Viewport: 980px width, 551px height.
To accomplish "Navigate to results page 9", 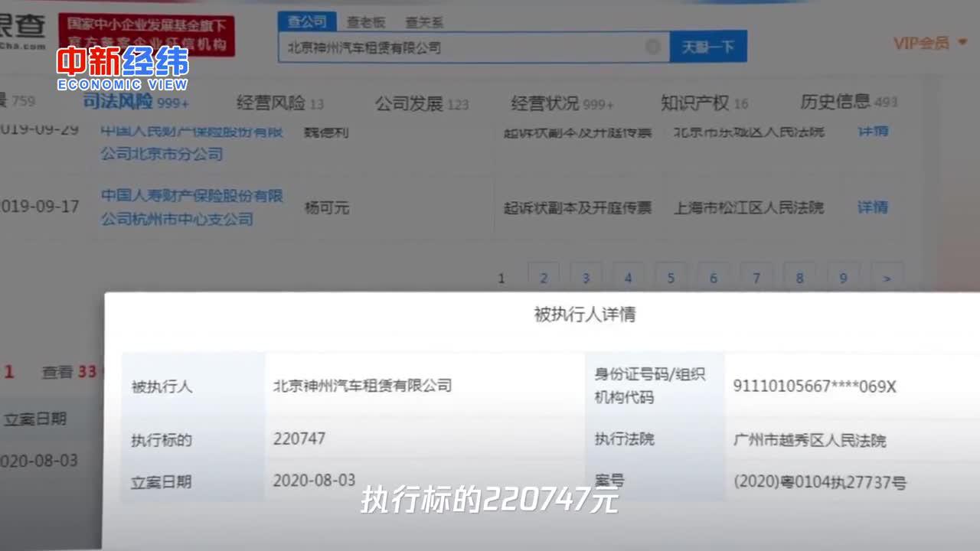I will coord(843,278).
